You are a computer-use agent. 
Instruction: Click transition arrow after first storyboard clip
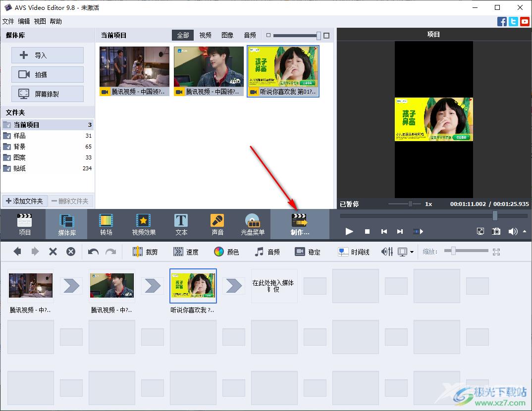[71, 286]
